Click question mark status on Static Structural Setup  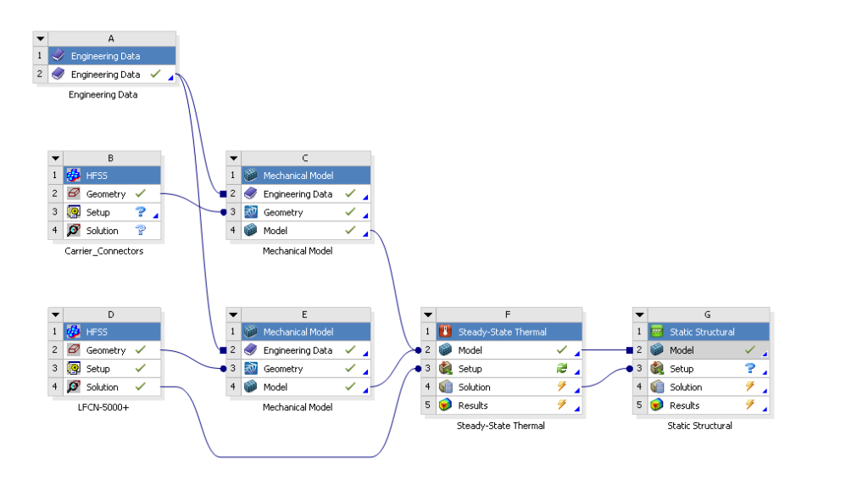[x=749, y=369]
